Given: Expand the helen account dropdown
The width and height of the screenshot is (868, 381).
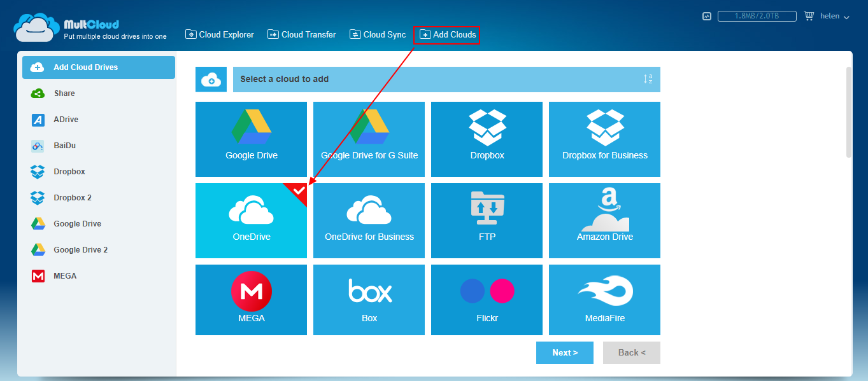Looking at the screenshot, I should click(x=835, y=17).
